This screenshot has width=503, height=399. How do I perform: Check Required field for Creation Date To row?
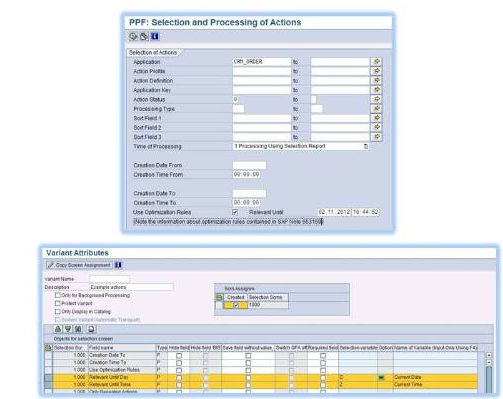(x=323, y=355)
